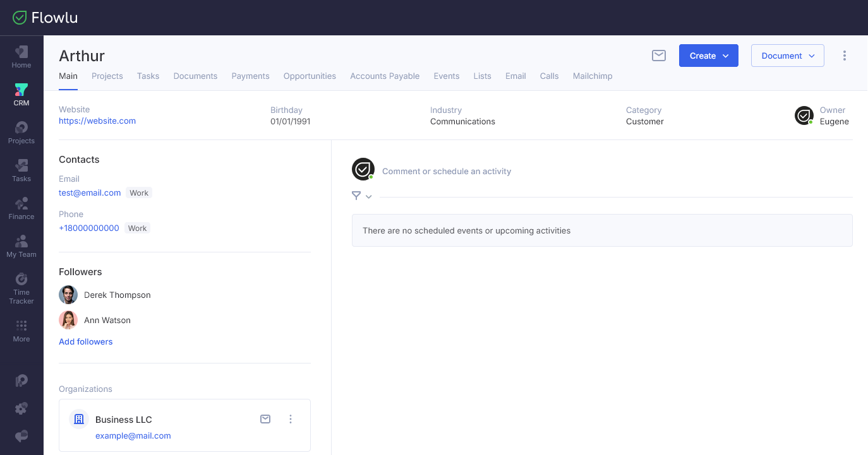868x455 pixels.
Task: Click the test@email.com address
Action: [x=90, y=193]
